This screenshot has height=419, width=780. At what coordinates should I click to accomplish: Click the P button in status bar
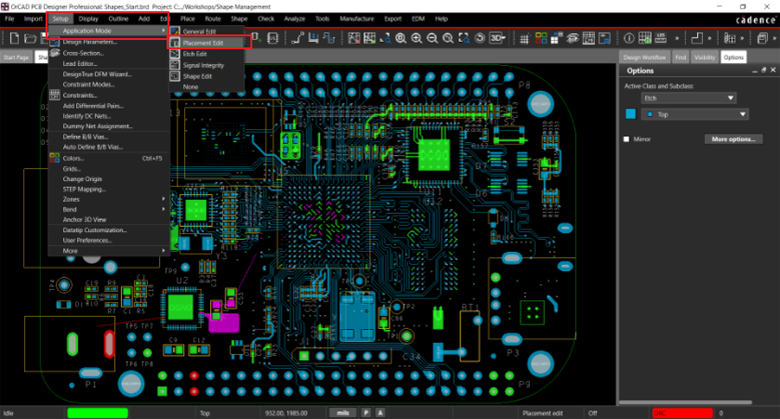tap(366, 413)
